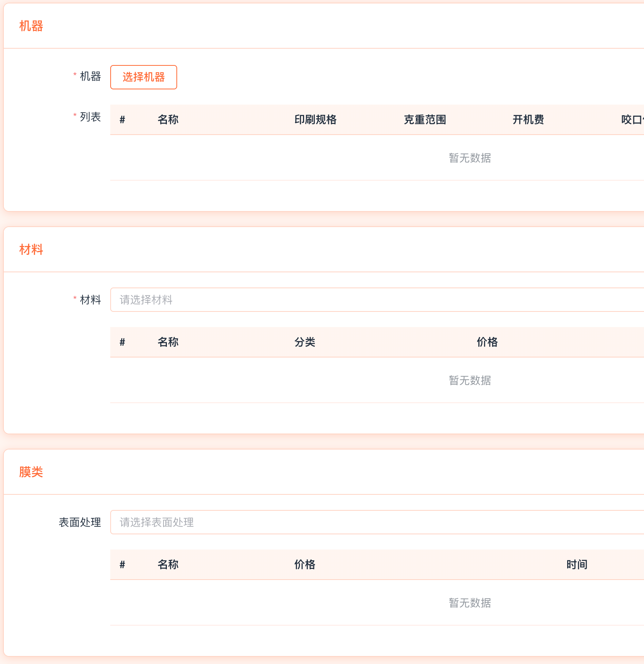Click the 选择机器 button

(x=143, y=77)
